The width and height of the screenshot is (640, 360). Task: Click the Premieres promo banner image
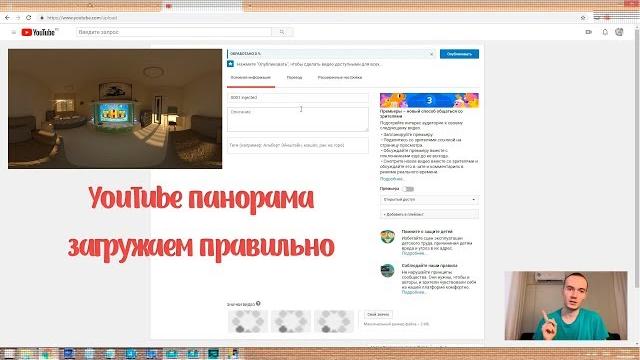(x=429, y=100)
